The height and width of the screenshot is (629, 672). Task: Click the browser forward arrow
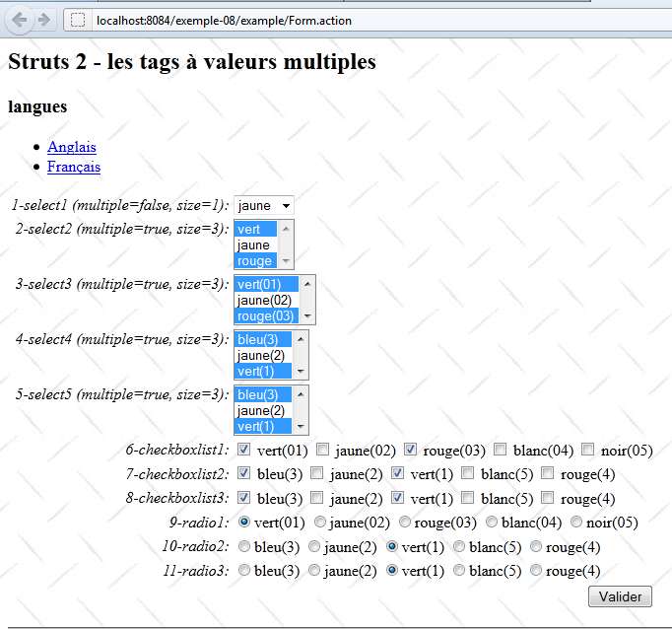[x=43, y=20]
